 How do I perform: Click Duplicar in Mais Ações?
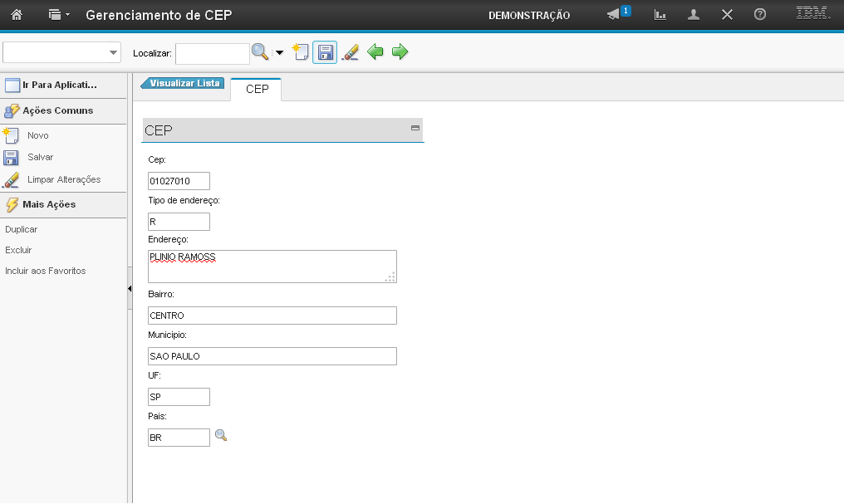tap(22, 229)
